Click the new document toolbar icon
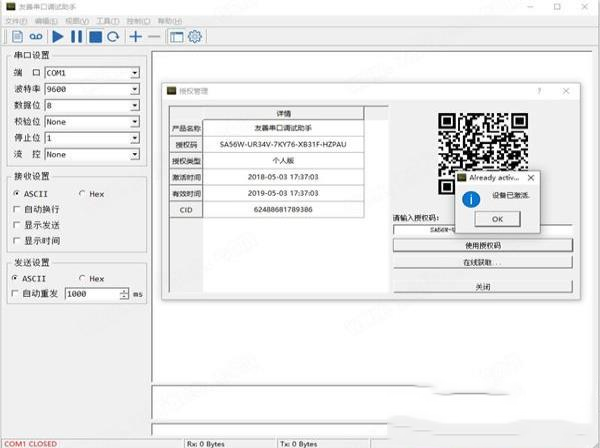This screenshot has height=448, width=600. point(17,37)
